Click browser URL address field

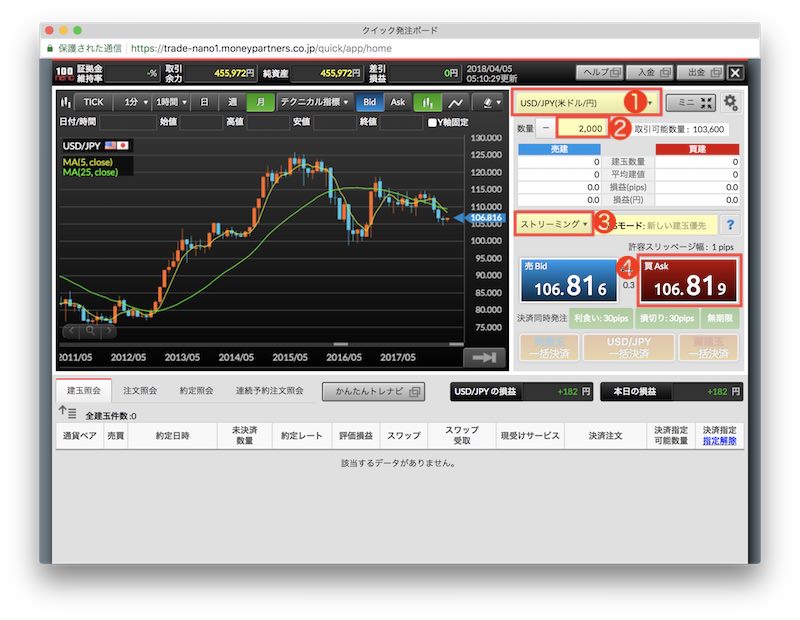coord(261,48)
